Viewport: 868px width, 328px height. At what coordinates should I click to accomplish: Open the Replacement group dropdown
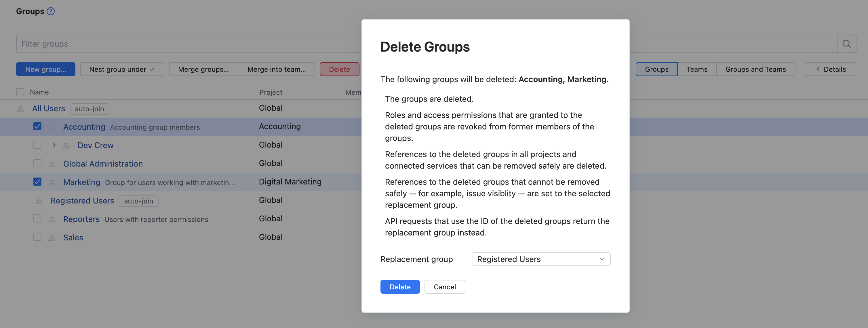pos(540,259)
